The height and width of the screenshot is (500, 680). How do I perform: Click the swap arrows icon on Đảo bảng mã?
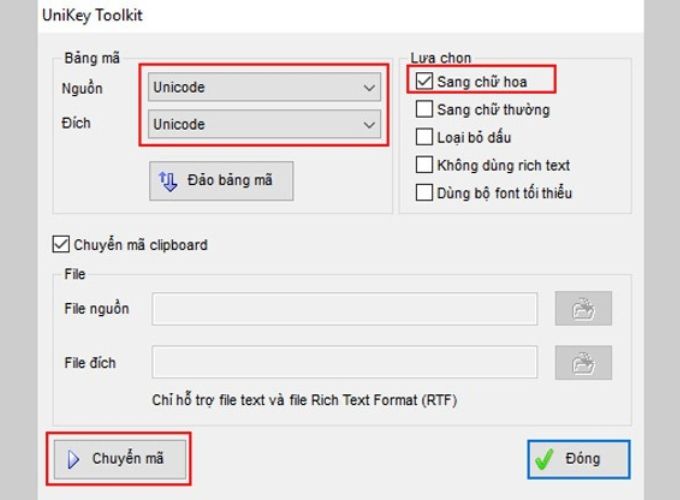coord(168,181)
